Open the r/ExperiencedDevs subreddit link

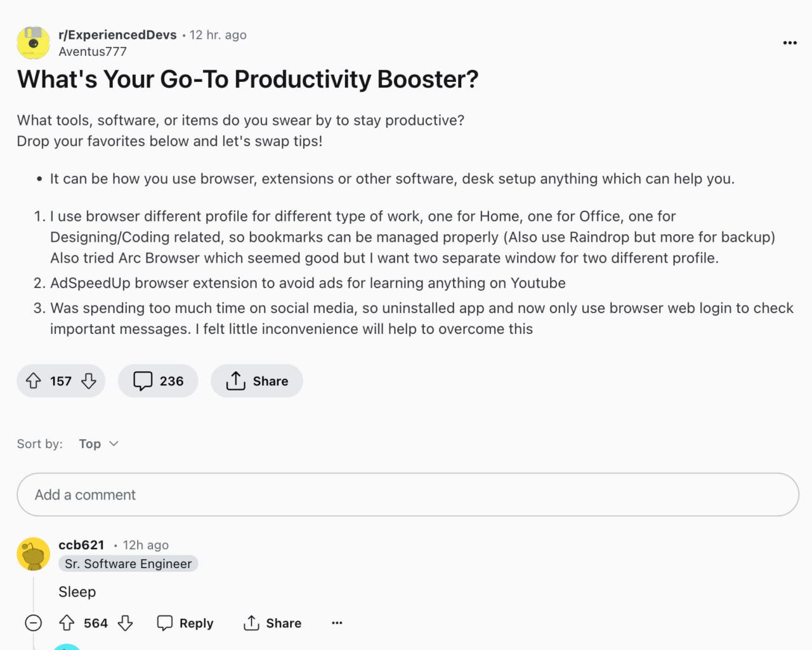click(x=117, y=35)
